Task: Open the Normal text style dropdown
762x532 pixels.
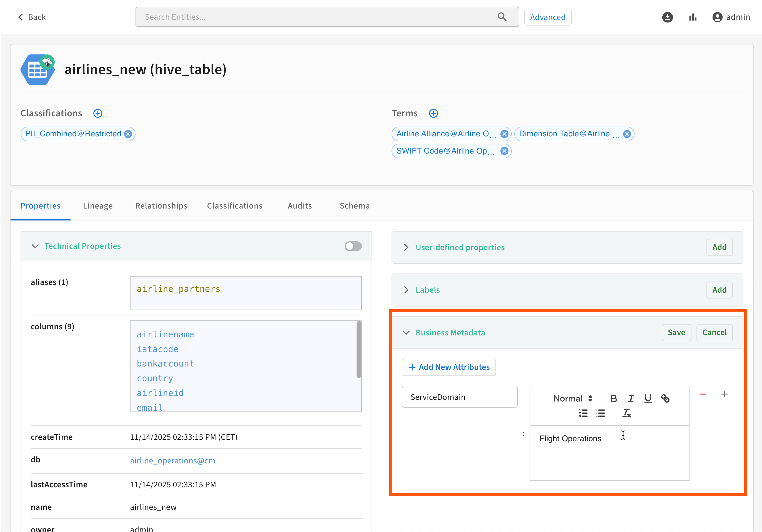Action: [573, 398]
